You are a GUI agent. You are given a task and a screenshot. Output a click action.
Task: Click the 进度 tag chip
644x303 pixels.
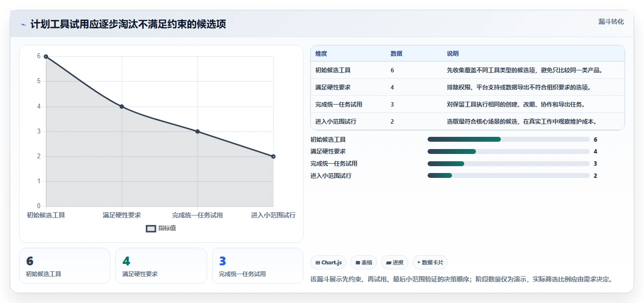click(395, 262)
